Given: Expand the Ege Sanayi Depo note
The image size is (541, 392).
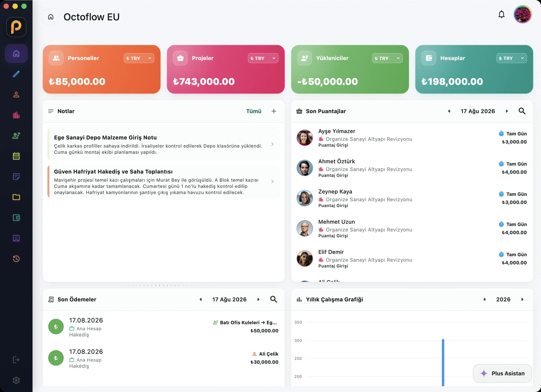Looking at the screenshot, I should point(163,144).
